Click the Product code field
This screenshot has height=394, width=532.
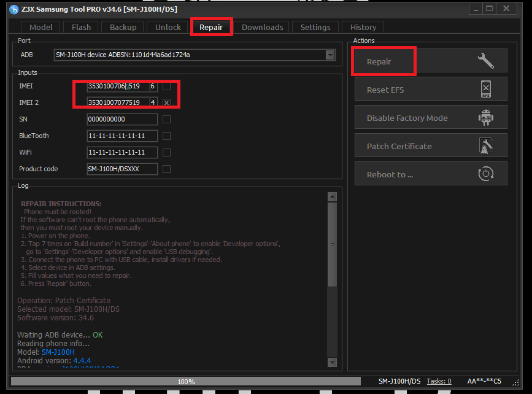click(122, 169)
